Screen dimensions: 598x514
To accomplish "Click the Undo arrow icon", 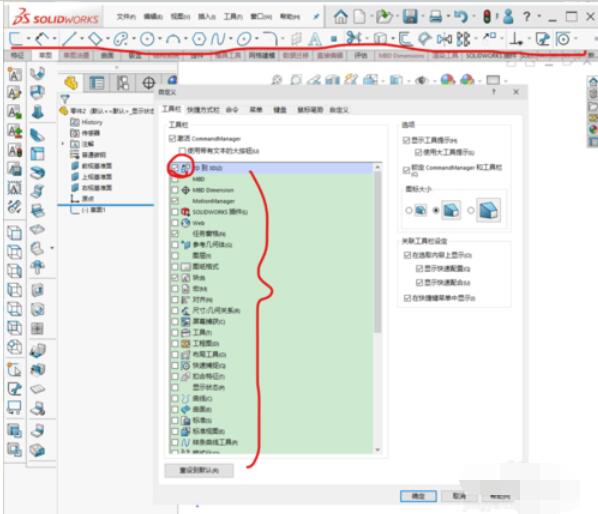I will click(x=461, y=16).
